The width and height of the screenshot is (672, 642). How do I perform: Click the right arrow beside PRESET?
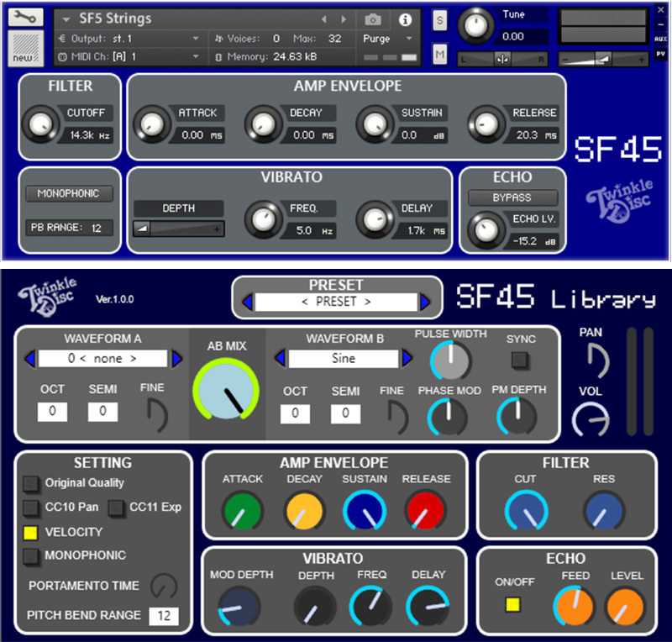pos(425,302)
